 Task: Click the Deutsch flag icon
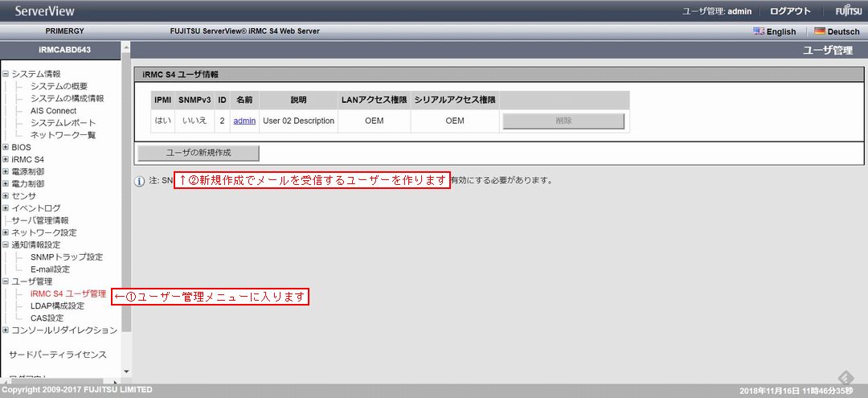(820, 31)
